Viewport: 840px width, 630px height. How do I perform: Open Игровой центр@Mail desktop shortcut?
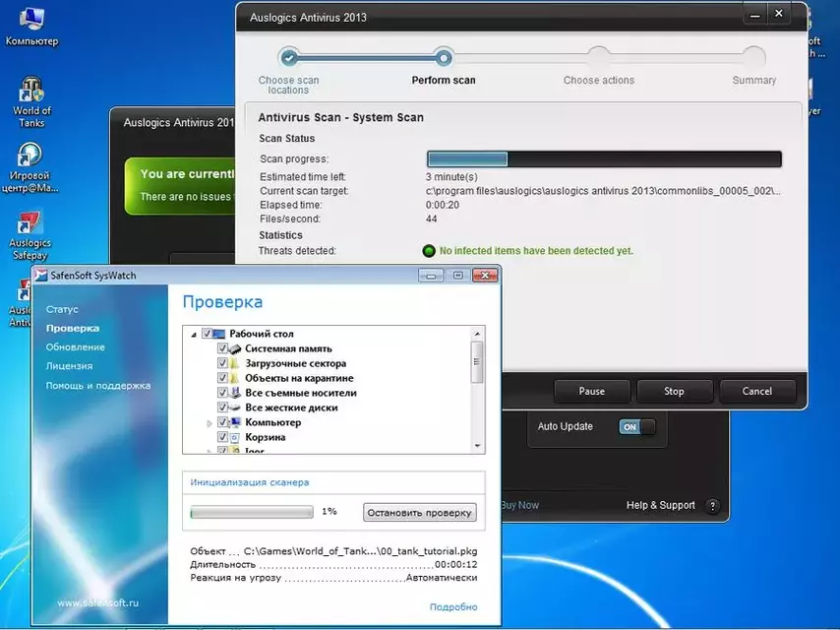tap(30, 166)
